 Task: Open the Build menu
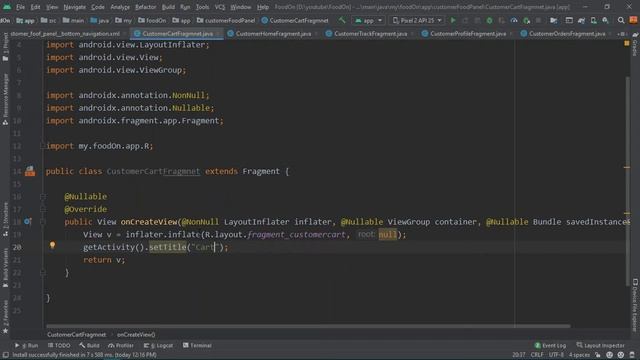click(x=168, y=7)
